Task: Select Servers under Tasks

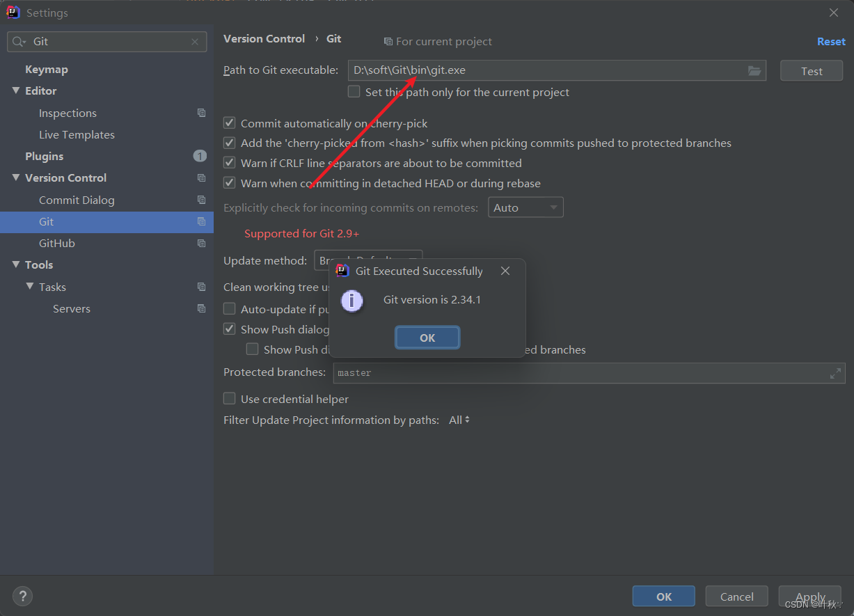Action: point(72,308)
